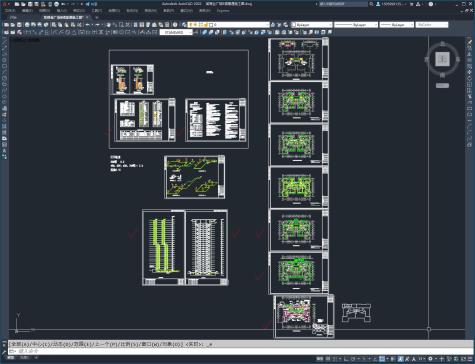Choose the 全部(A) option in command line
Viewport: 475px width, 364px height.
click(20, 344)
